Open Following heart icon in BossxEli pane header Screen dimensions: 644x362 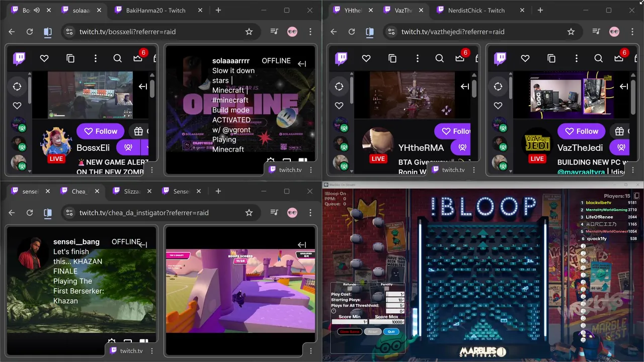[x=44, y=58]
